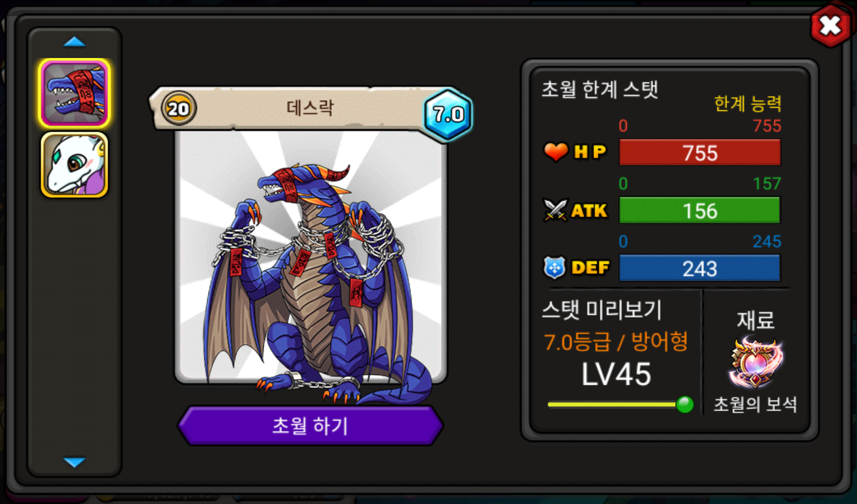
Task: Click the blue 7.0 grade hexagon badge
Action: point(448,115)
